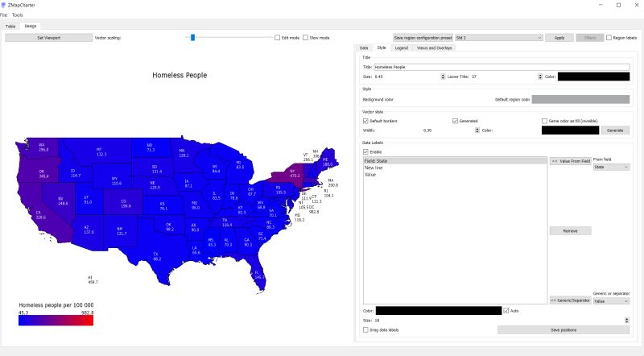Click the Save positions button

[x=563, y=330]
